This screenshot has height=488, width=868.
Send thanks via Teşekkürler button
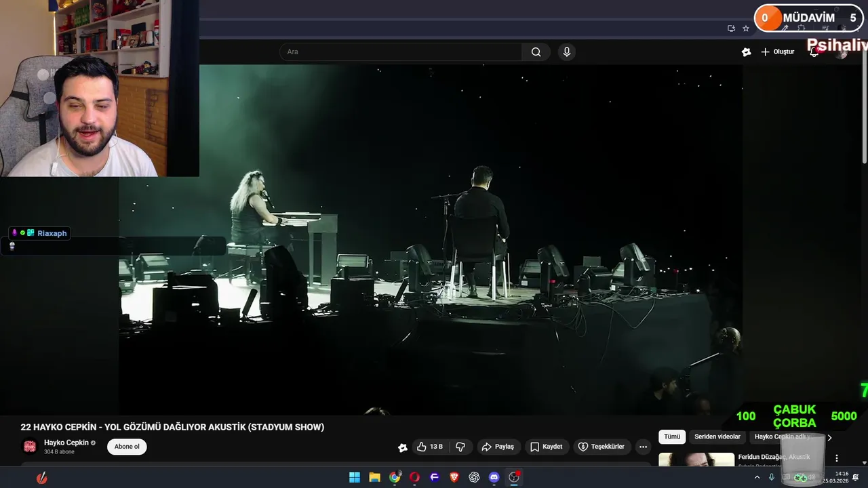tap(601, 447)
